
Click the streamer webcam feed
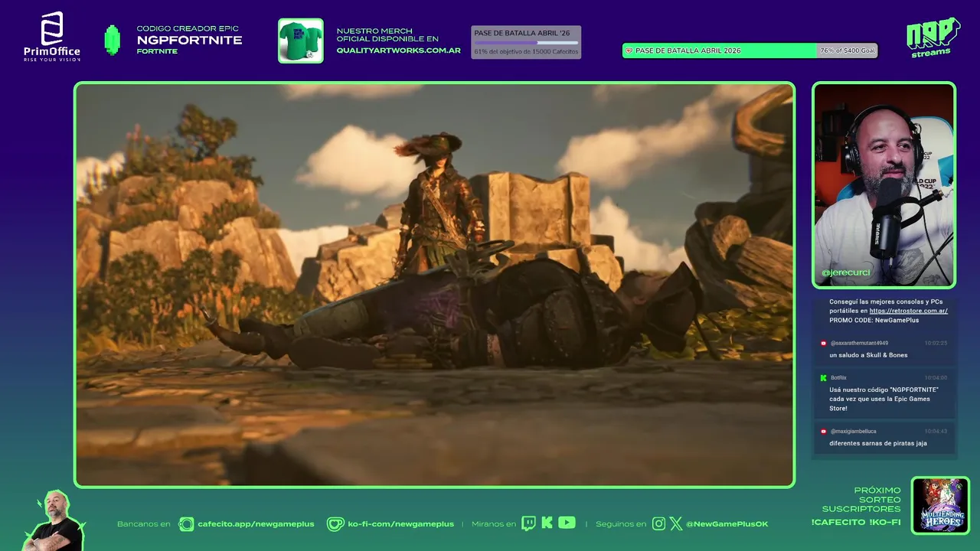(884, 184)
